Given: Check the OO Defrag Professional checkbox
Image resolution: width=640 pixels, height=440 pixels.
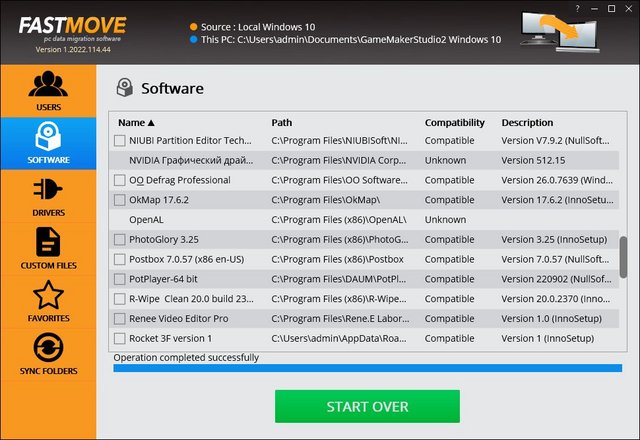Looking at the screenshot, I should click(120, 180).
